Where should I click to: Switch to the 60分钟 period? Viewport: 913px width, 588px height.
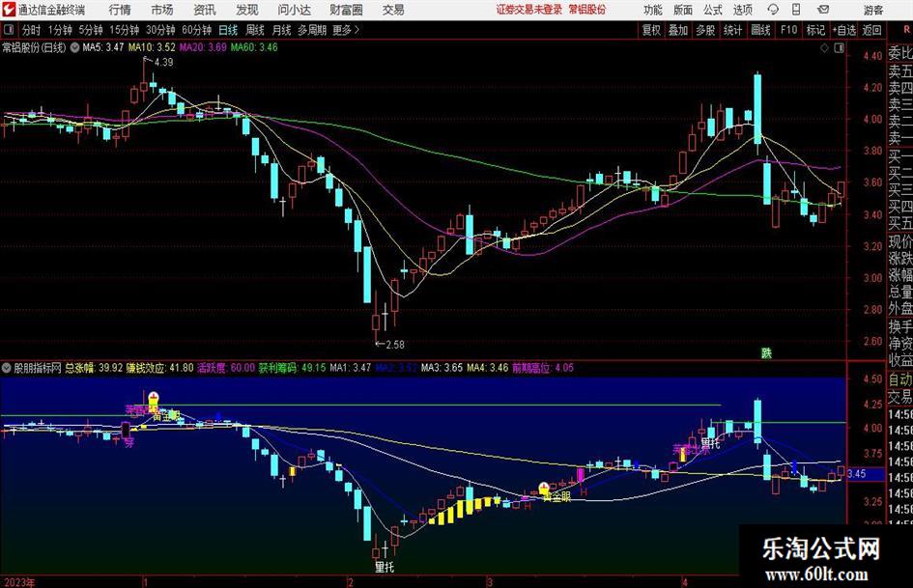click(196, 30)
